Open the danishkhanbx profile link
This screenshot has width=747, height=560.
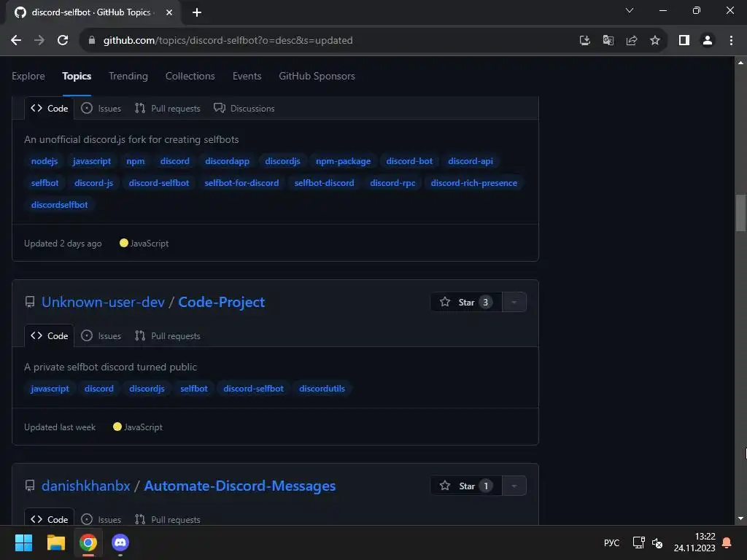86,486
